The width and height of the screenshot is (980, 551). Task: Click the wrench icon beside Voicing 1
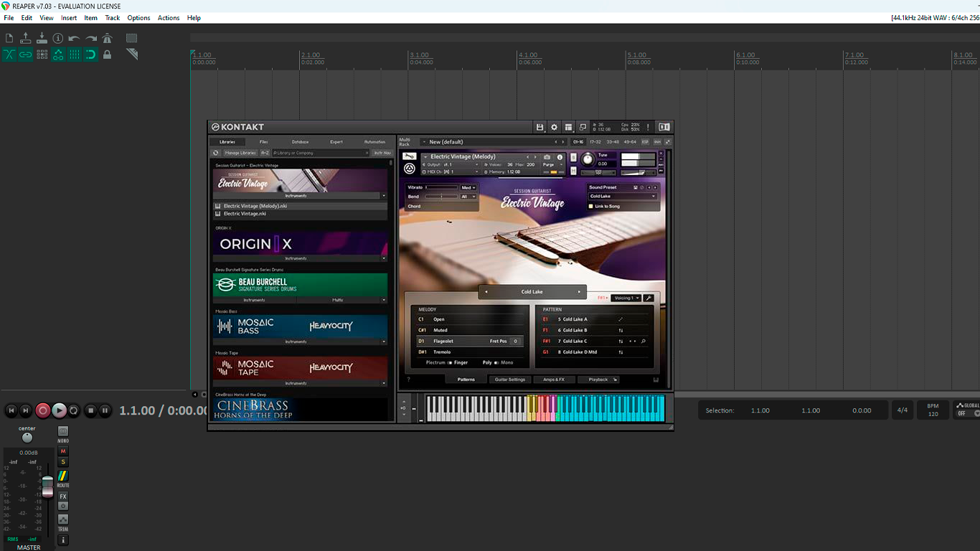649,298
